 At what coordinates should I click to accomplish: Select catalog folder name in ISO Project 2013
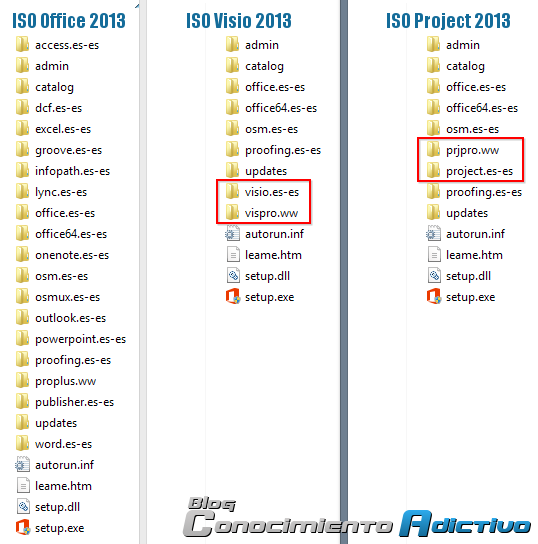click(x=466, y=66)
